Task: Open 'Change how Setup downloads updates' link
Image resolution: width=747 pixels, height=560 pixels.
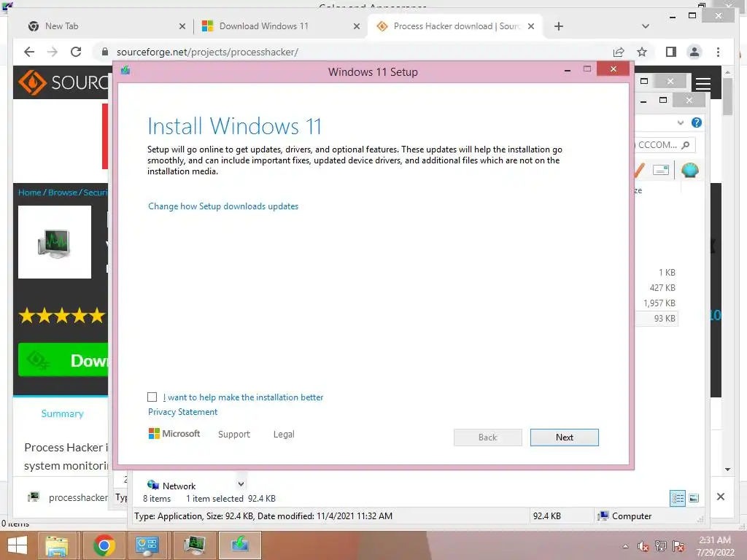Action: pyautogui.click(x=223, y=206)
